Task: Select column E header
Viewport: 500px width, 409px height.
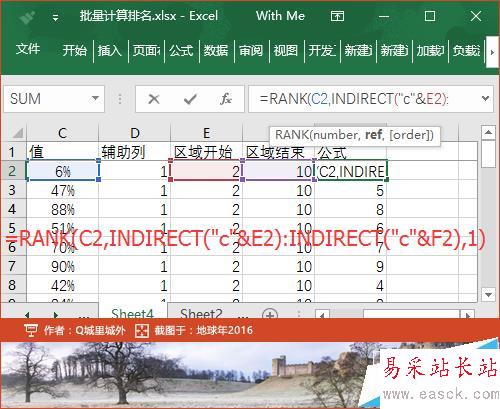Action: tap(206, 133)
